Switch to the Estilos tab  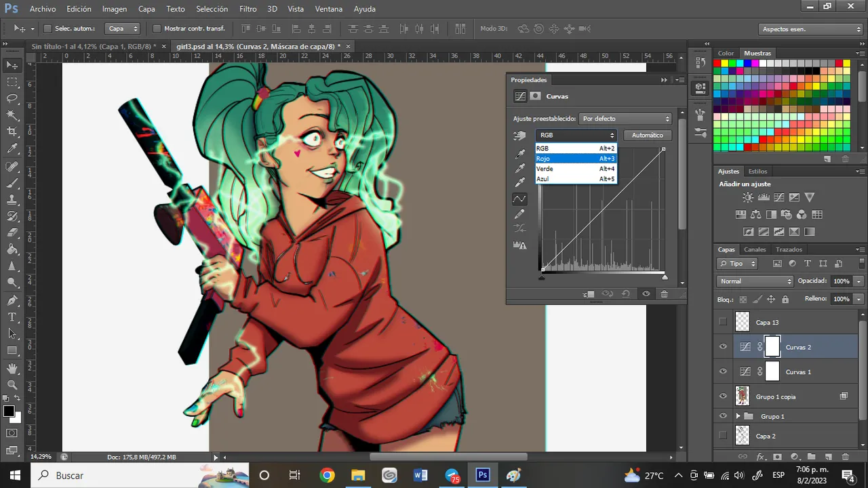click(757, 171)
